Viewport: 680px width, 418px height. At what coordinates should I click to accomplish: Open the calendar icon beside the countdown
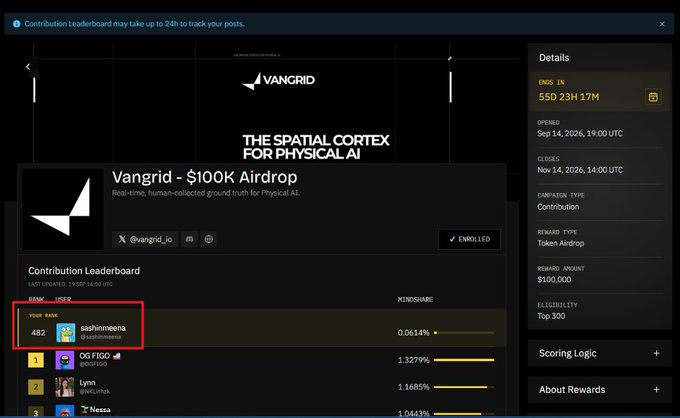pyautogui.click(x=653, y=96)
